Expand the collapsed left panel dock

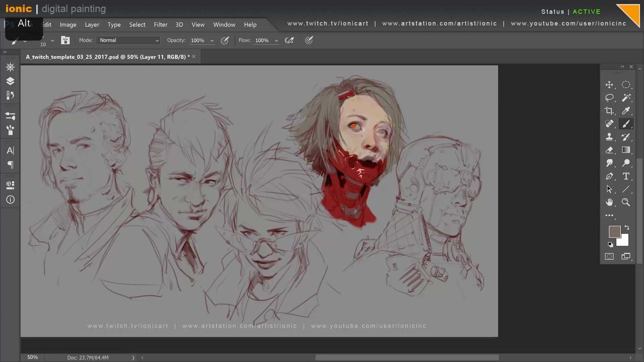(x=5, y=52)
